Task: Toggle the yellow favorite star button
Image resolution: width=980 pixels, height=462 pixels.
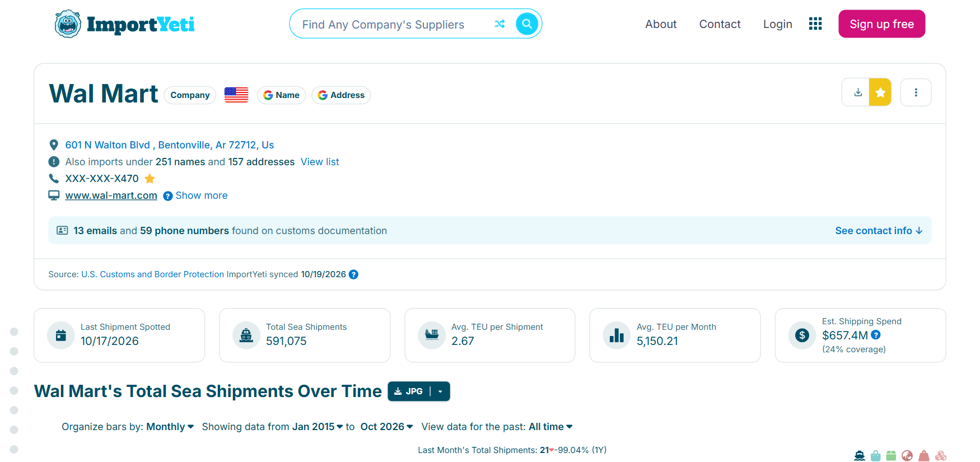Action: click(x=880, y=92)
